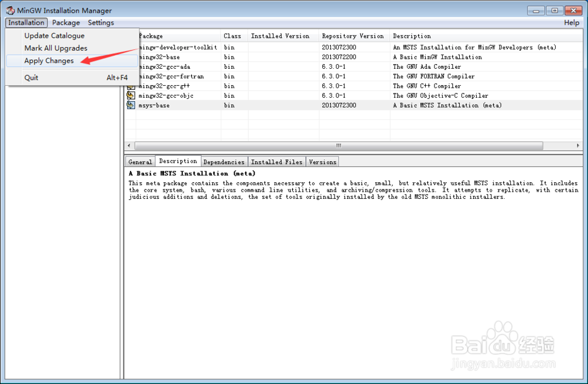Select the mingw32-base package row

click(x=354, y=57)
